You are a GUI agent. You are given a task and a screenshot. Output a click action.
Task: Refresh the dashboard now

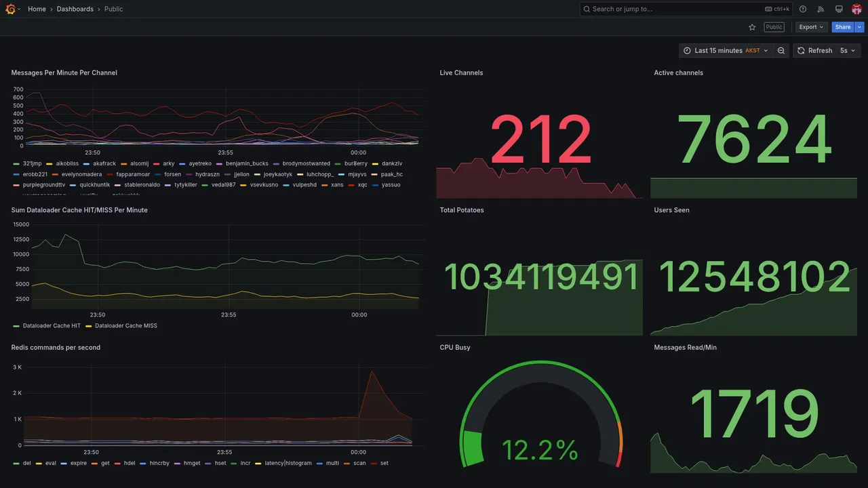click(x=814, y=51)
